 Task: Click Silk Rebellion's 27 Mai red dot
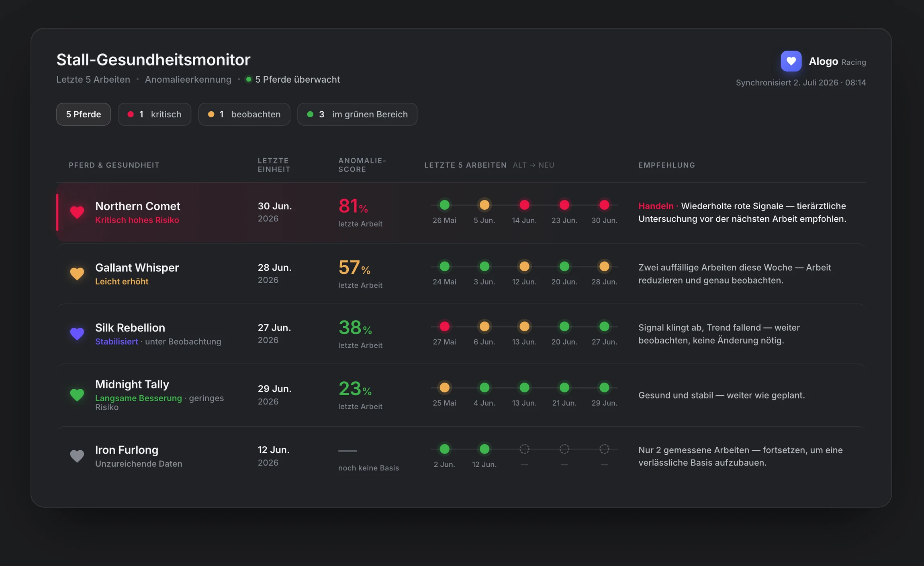(x=444, y=327)
